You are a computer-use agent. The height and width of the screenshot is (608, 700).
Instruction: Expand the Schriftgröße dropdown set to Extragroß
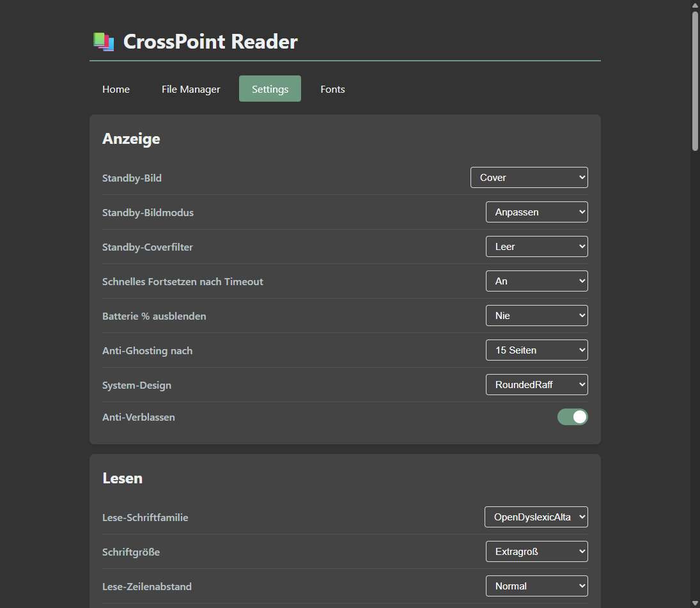point(536,552)
